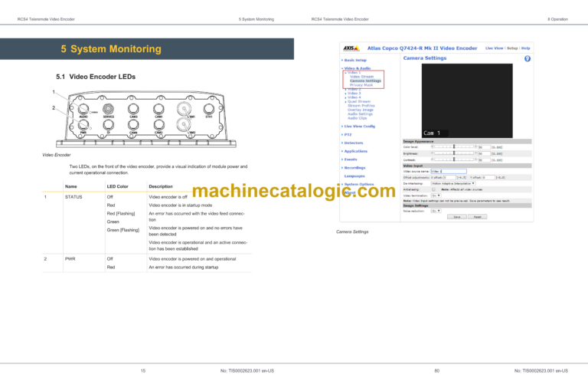Expand the Video 4 tree node
Viewport: 588px width, 381px height.
click(x=354, y=97)
